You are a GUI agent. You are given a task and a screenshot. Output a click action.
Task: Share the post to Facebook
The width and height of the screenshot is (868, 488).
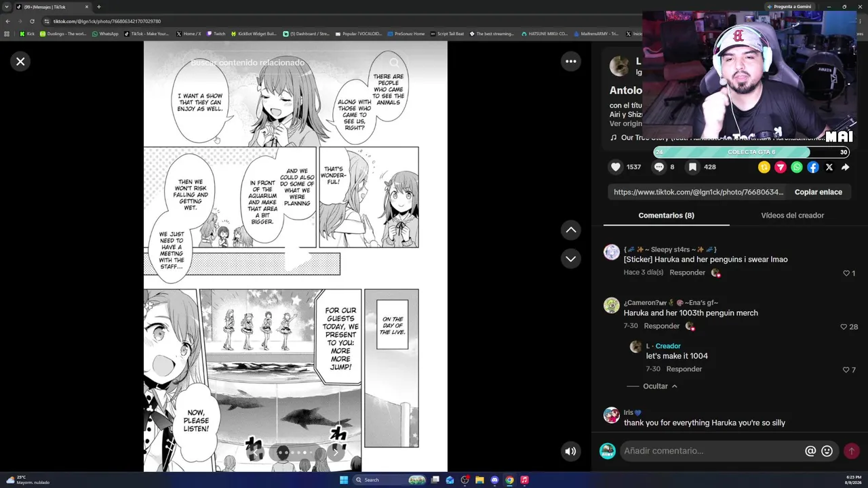[x=813, y=167]
